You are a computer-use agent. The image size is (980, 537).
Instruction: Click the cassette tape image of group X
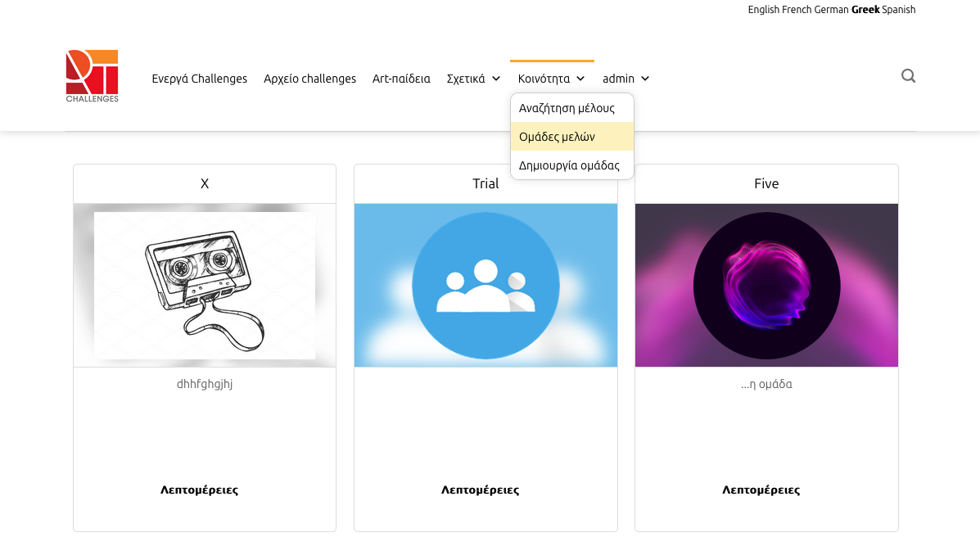[205, 285]
